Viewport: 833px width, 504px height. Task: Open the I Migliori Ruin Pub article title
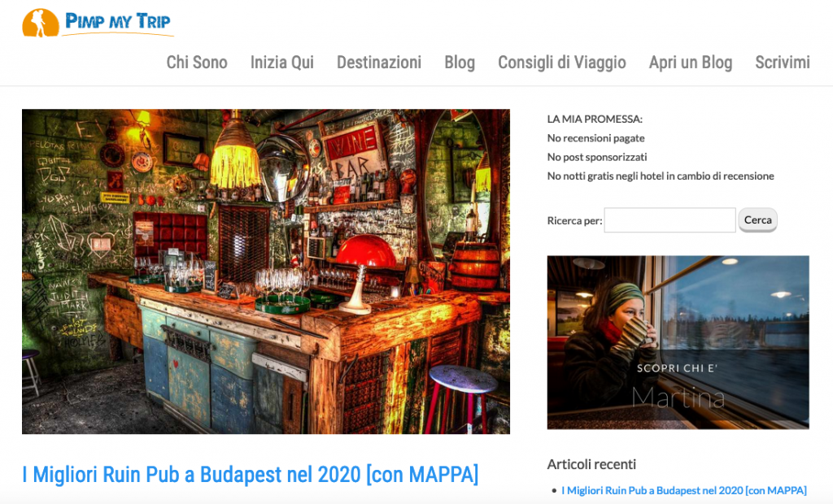coord(251,474)
